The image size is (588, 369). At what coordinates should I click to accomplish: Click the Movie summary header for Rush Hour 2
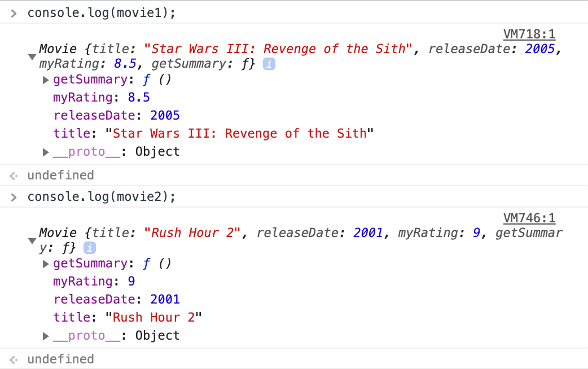point(301,240)
